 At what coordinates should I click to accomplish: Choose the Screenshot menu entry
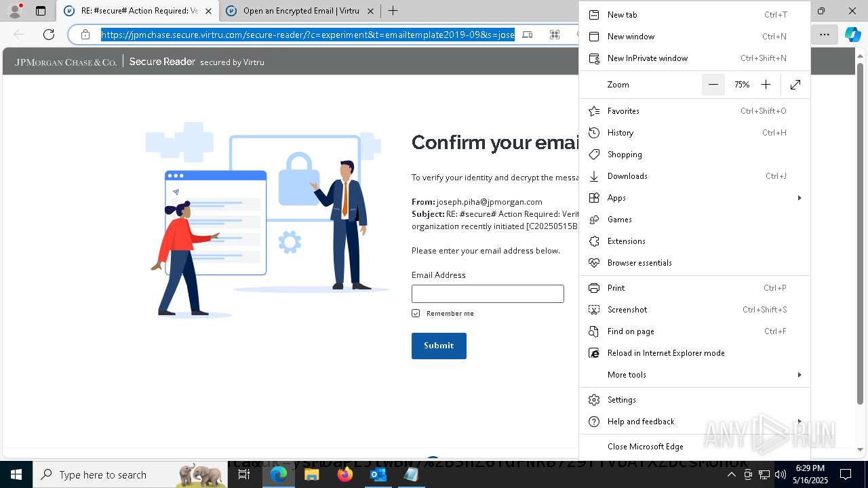pos(694,310)
